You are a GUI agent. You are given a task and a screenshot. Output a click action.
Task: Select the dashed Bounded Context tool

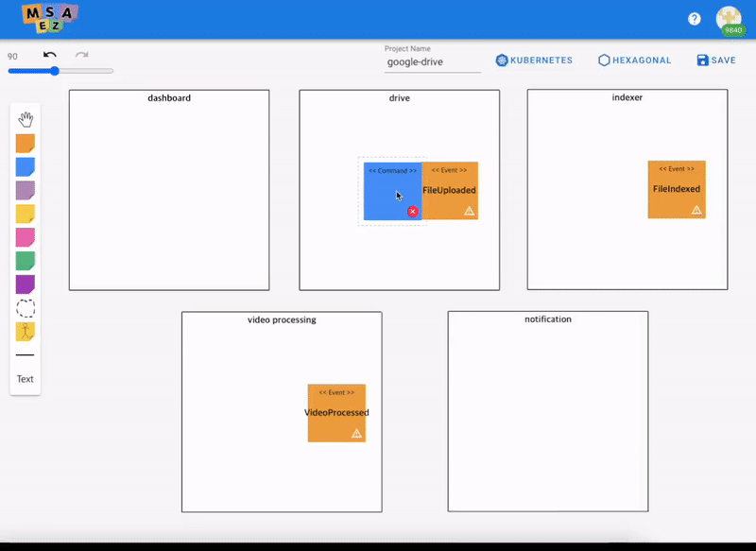pyautogui.click(x=26, y=308)
